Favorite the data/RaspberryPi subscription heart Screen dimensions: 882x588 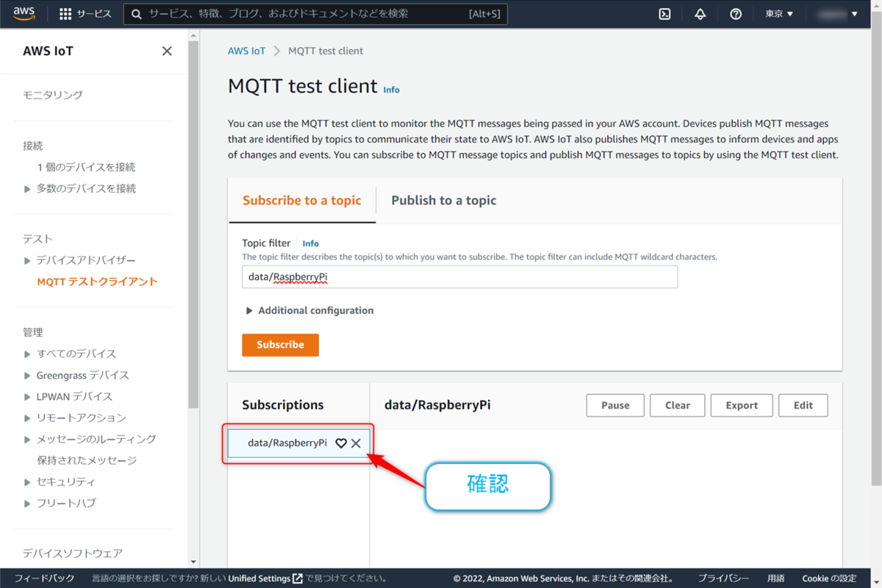[x=341, y=443]
